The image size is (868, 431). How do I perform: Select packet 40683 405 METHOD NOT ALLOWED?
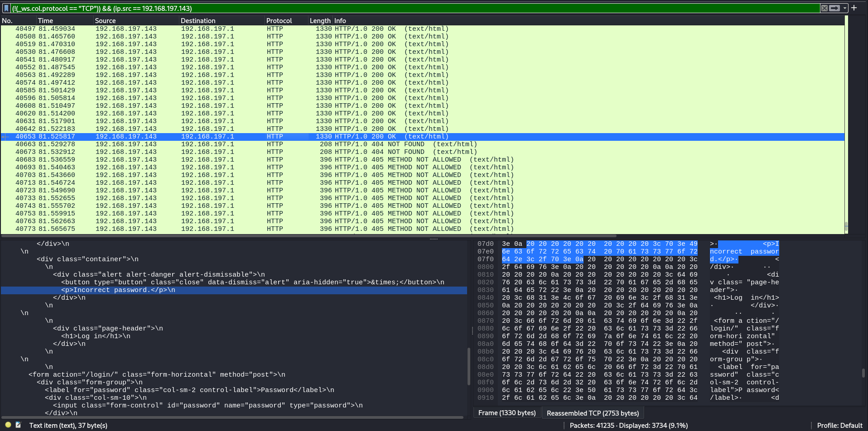tap(422, 159)
